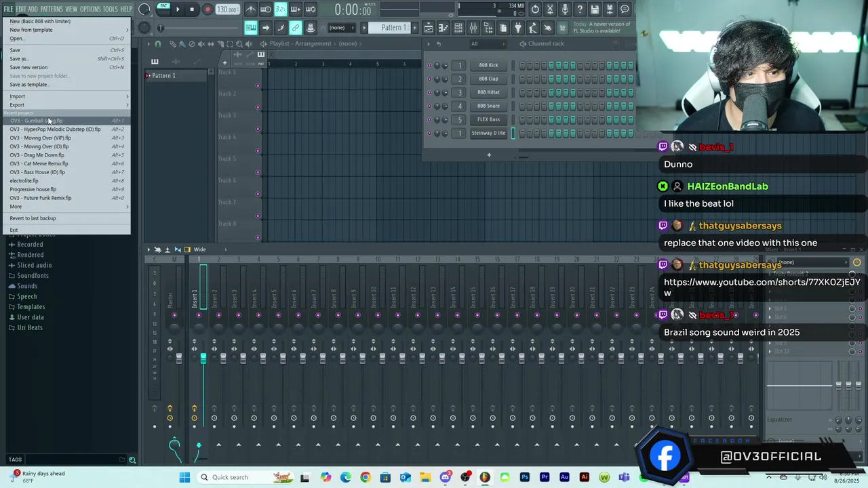
Task: Open the Channel rack view icon
Action: tap(458, 28)
